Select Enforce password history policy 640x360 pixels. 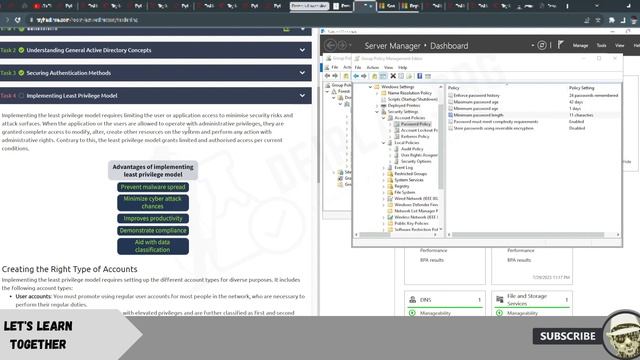[476, 95]
